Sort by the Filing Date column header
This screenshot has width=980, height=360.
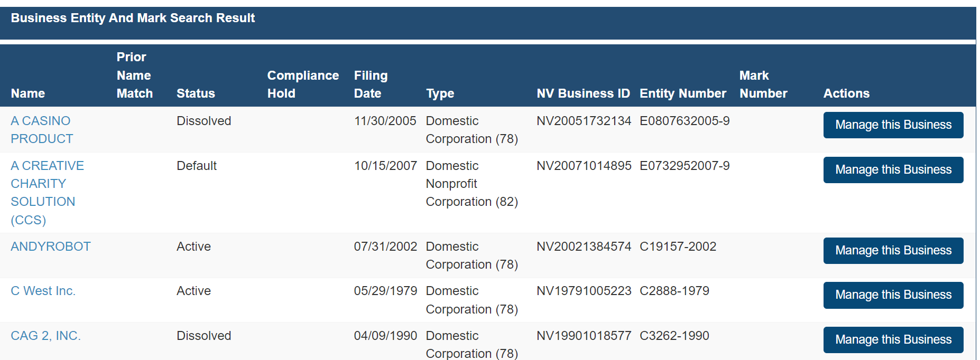(x=371, y=84)
